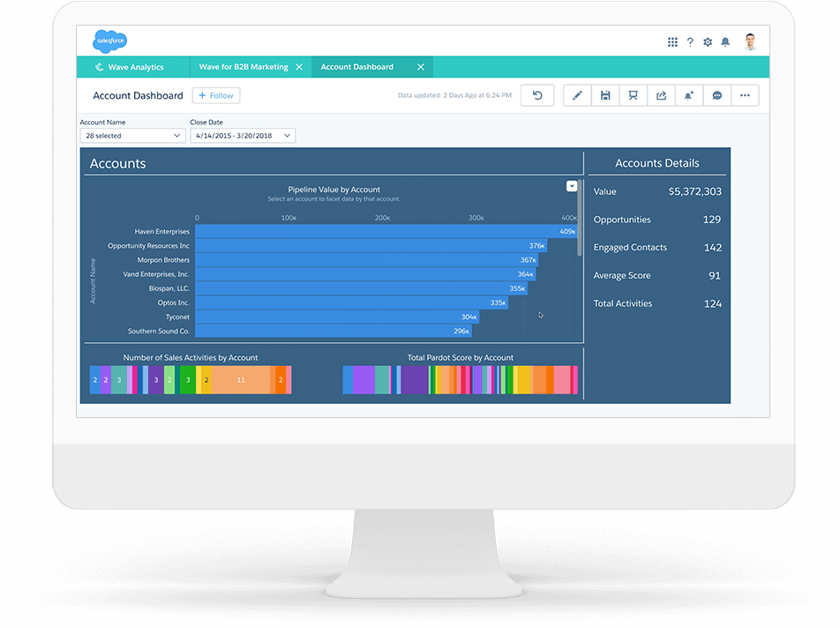The height and width of the screenshot is (628, 840).
Task: Click the Total Activities 124 value
Action: point(713,303)
